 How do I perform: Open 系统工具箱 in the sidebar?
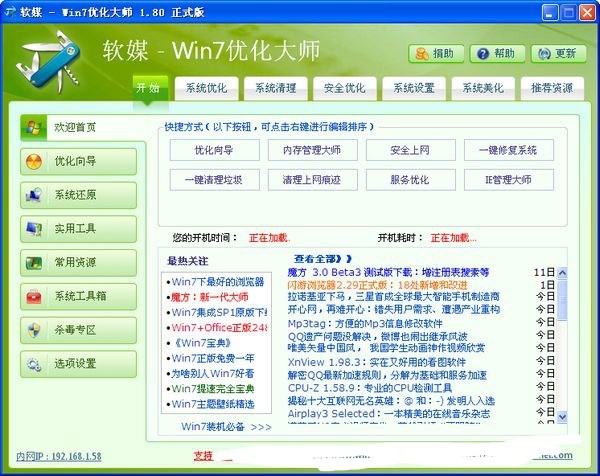click(x=78, y=297)
